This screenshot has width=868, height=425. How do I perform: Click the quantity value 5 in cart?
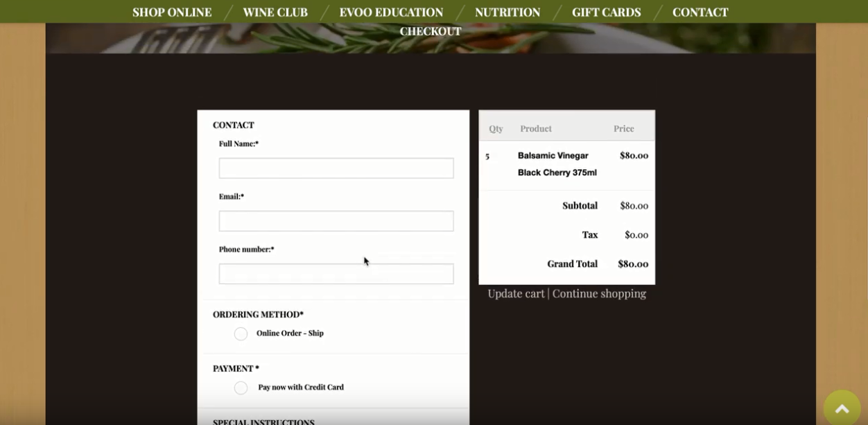(x=487, y=156)
